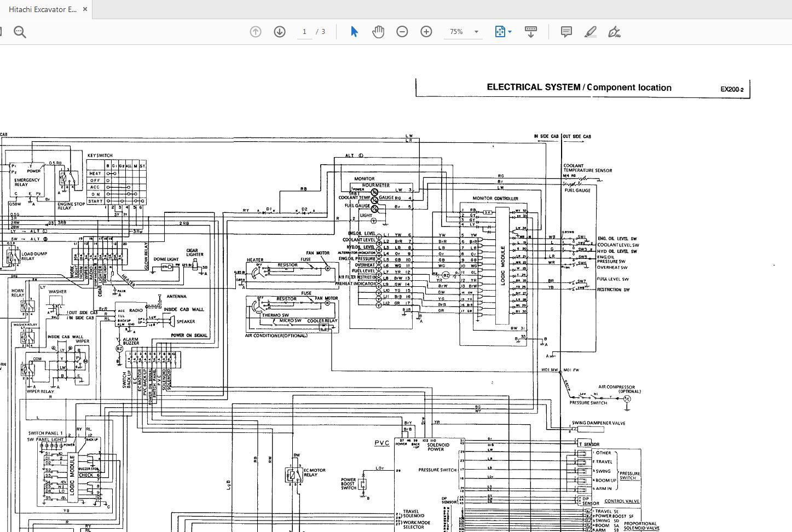Zoom in with the plus button
Viewport: 792px width, 532px height.
point(426,32)
